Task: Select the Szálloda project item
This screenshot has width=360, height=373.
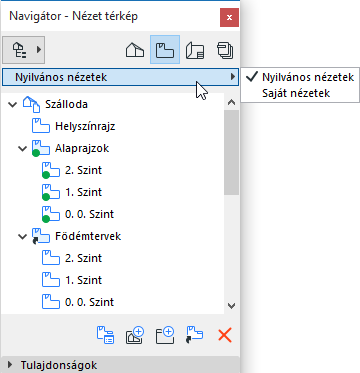Action: pos(66,104)
